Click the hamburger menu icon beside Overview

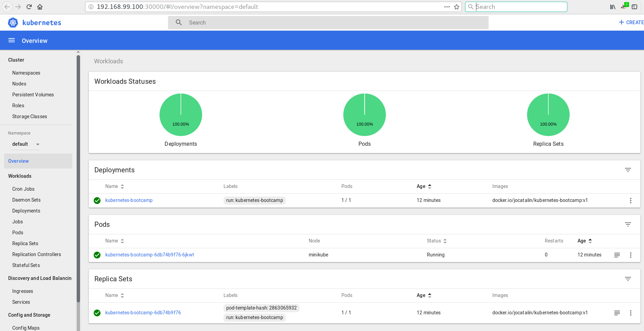point(12,41)
